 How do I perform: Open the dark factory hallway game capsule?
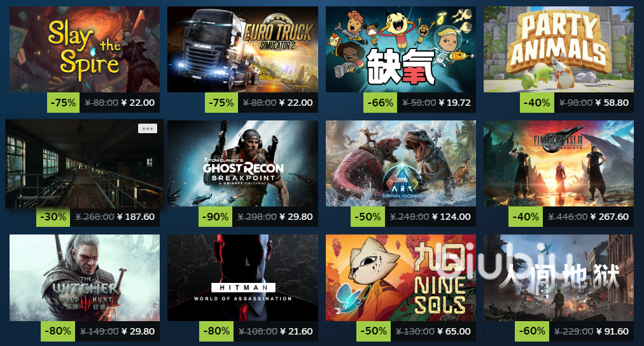[x=85, y=164]
